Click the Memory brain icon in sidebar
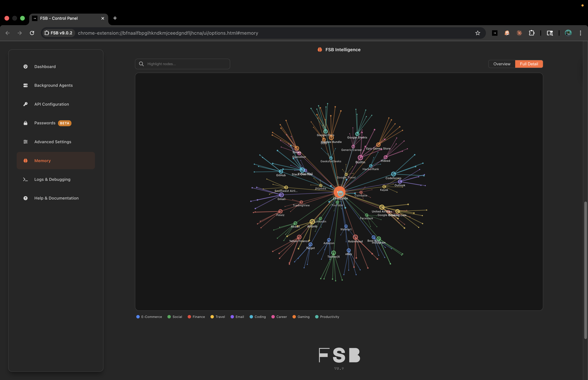The width and height of the screenshot is (588, 380). (25, 160)
